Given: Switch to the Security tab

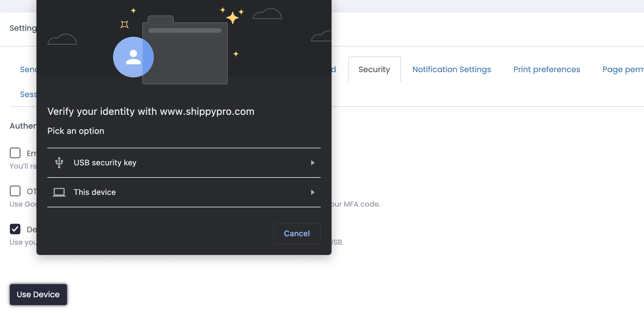Looking at the screenshot, I should [374, 69].
